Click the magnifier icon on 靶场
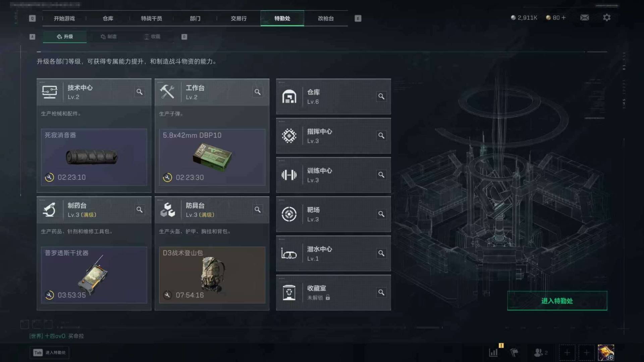This screenshot has width=644, height=362. 381,214
